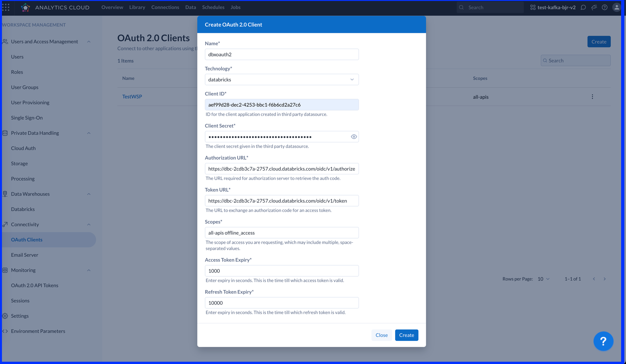The height and width of the screenshot is (364, 626).
Task: Click the Client ID input field
Action: point(282,105)
